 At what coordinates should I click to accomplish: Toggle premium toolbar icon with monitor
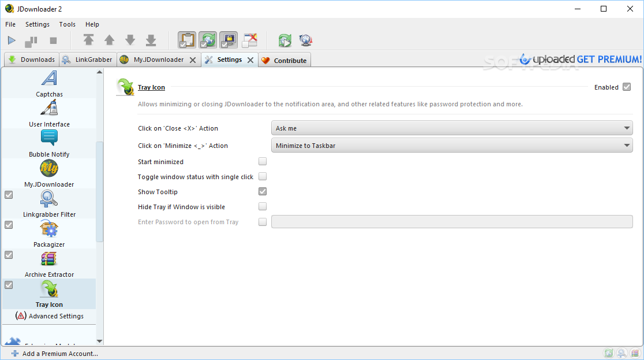[x=229, y=40]
